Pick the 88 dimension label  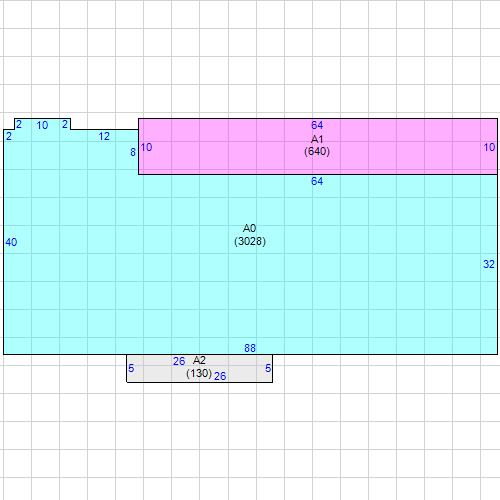250,348
